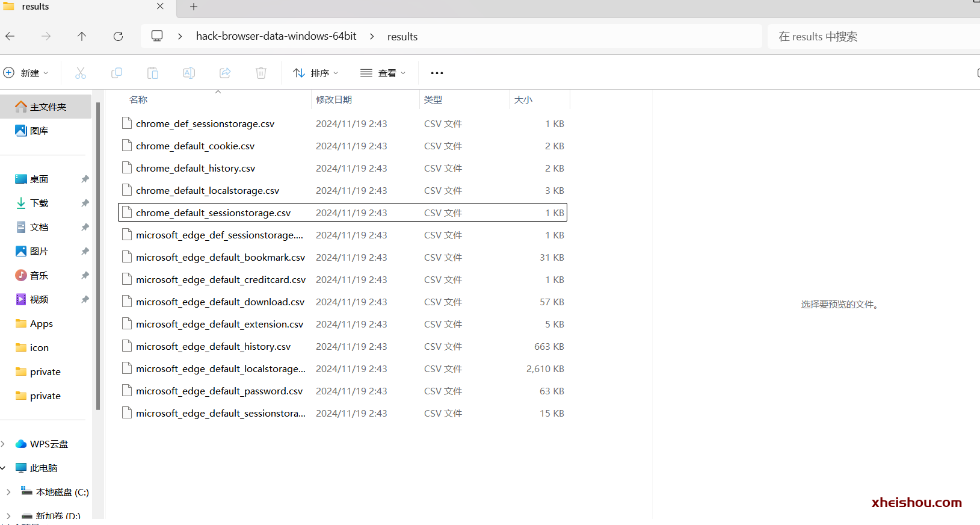Select microsoft_edge_default_bookmark.csv file
This screenshot has height=525, width=980.
[x=342, y=257]
